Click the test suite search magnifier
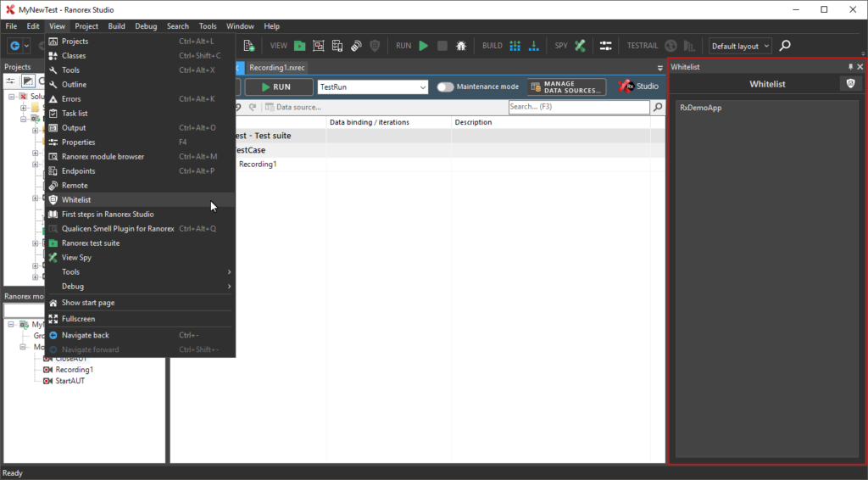 tap(658, 107)
